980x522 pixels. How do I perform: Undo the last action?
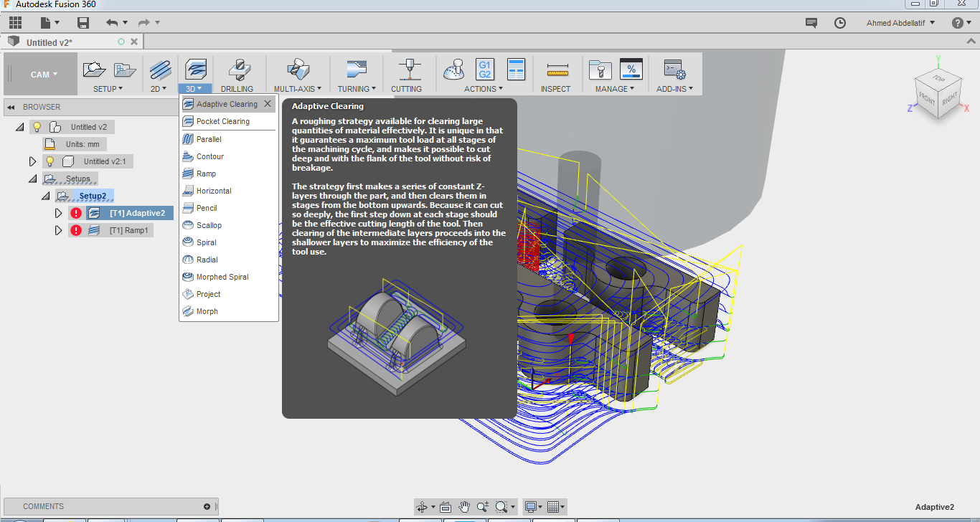(x=112, y=22)
